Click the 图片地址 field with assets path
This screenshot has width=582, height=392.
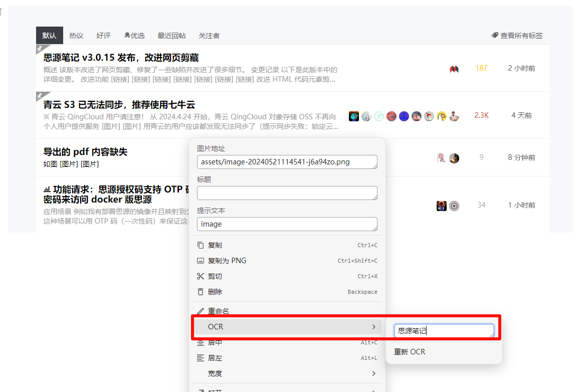pos(287,162)
